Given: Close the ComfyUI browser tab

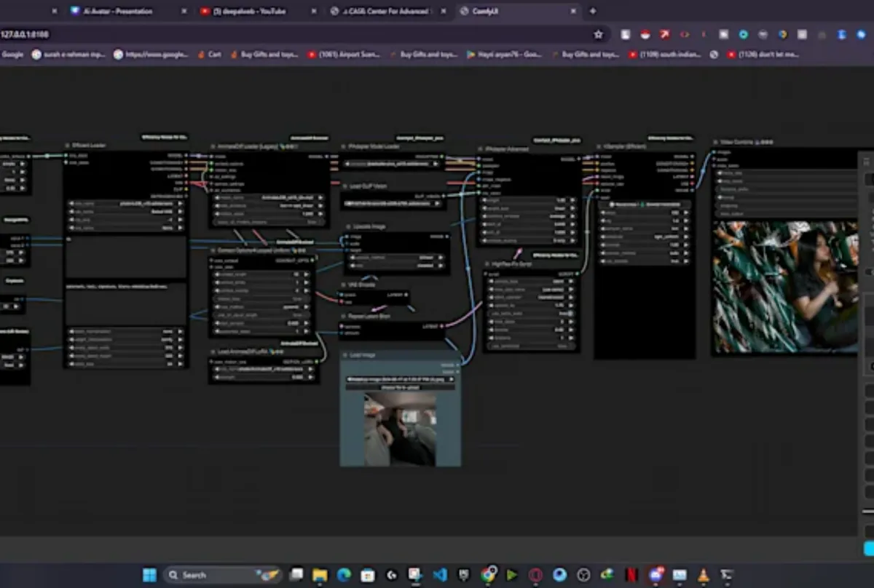Looking at the screenshot, I should (572, 11).
